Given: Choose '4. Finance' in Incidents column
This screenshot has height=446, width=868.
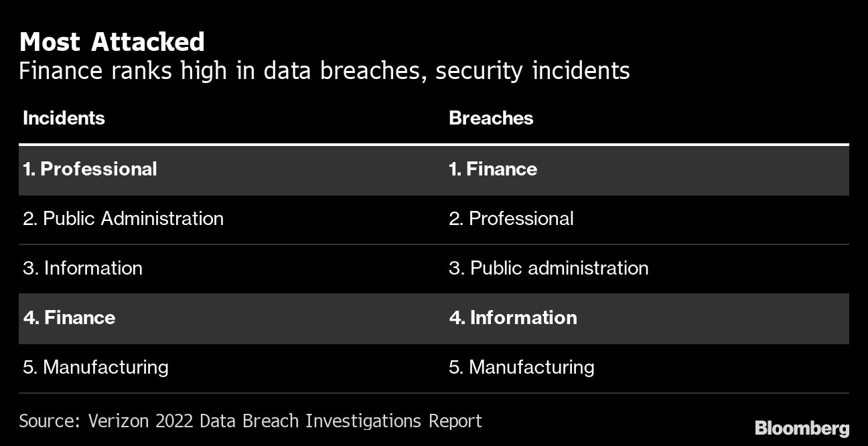Looking at the screenshot, I should click(x=69, y=317).
